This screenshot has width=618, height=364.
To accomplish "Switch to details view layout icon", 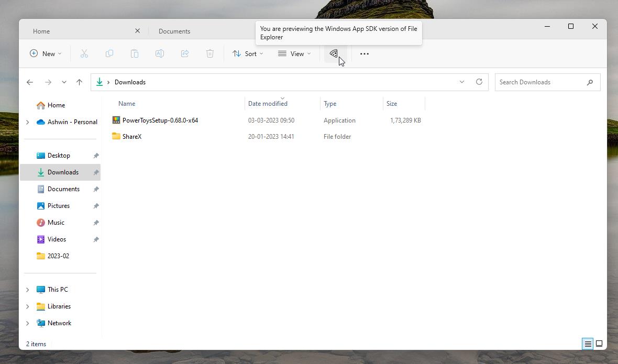I will [588, 344].
